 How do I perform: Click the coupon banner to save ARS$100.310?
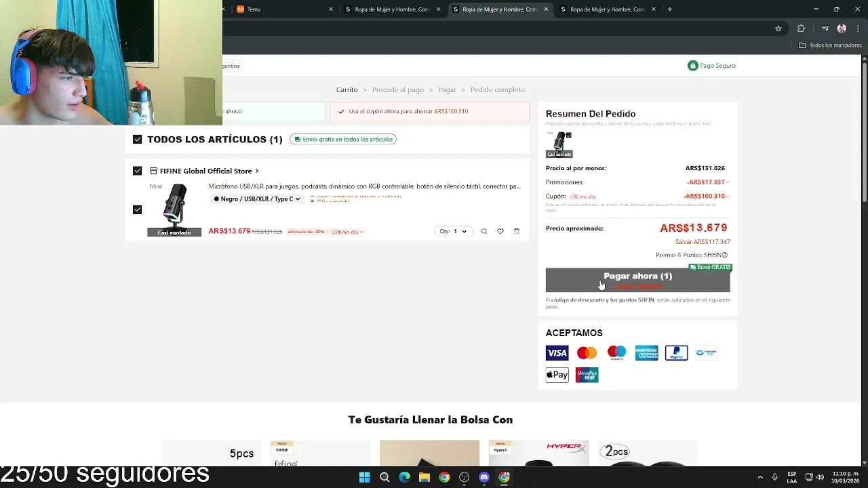[429, 111]
